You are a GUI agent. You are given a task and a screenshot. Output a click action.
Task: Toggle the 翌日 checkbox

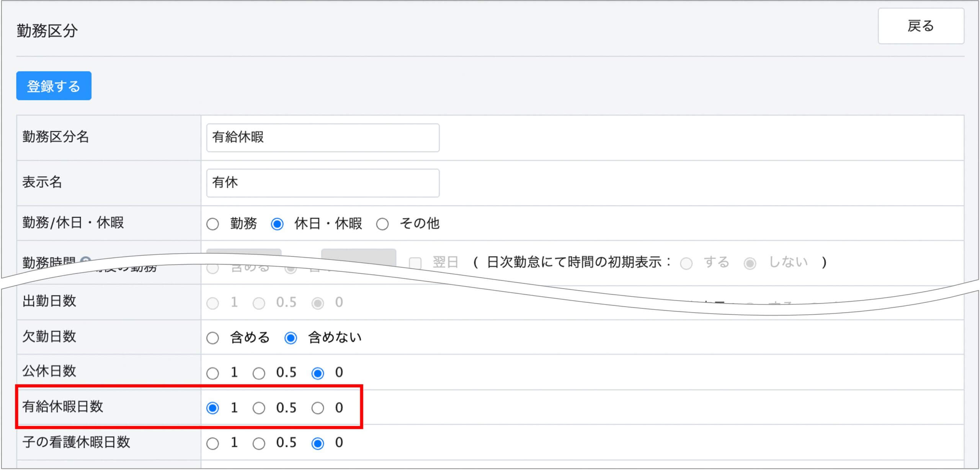point(415,263)
